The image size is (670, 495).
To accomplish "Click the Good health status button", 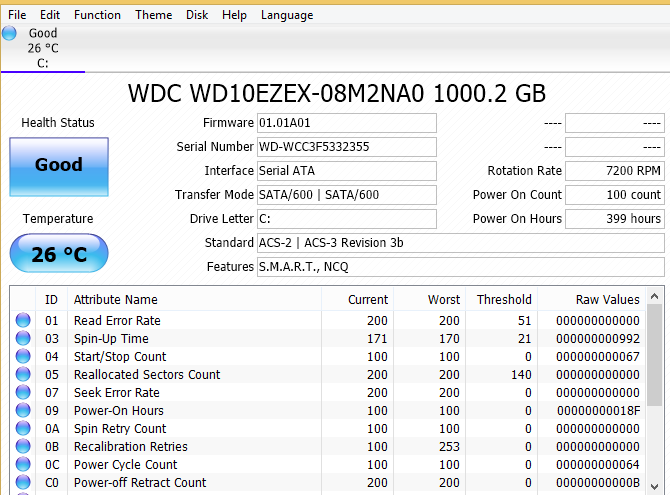I will click(58, 166).
